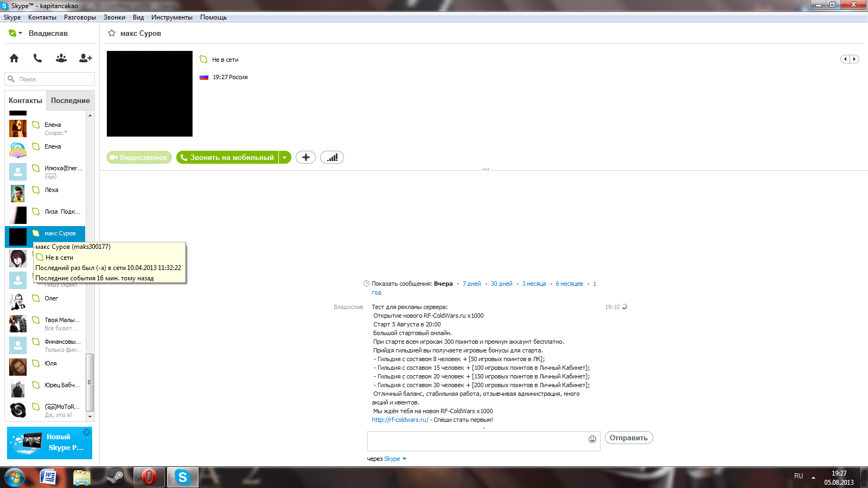This screenshot has height=488, width=868.
Task: Select contact Олег
Action: (x=46, y=302)
